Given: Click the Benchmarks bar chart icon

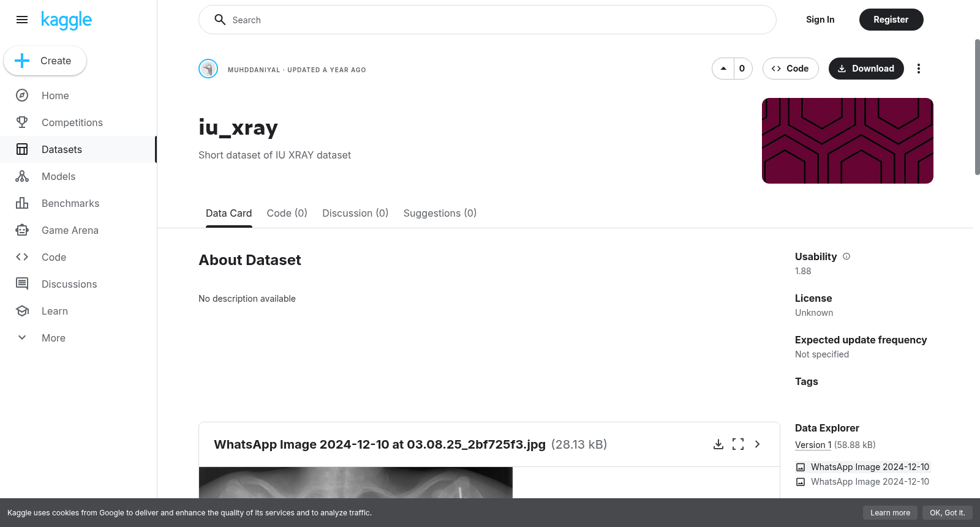Looking at the screenshot, I should (x=22, y=203).
